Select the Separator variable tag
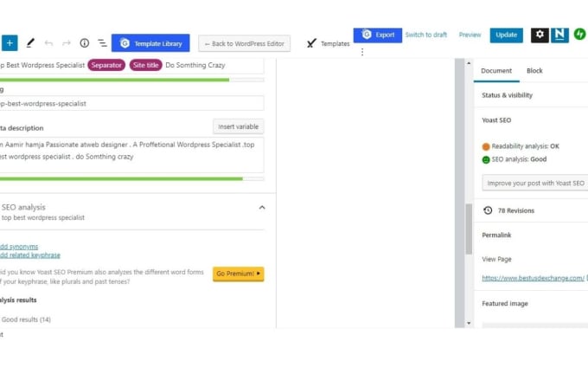The image size is (588, 368). (x=106, y=65)
